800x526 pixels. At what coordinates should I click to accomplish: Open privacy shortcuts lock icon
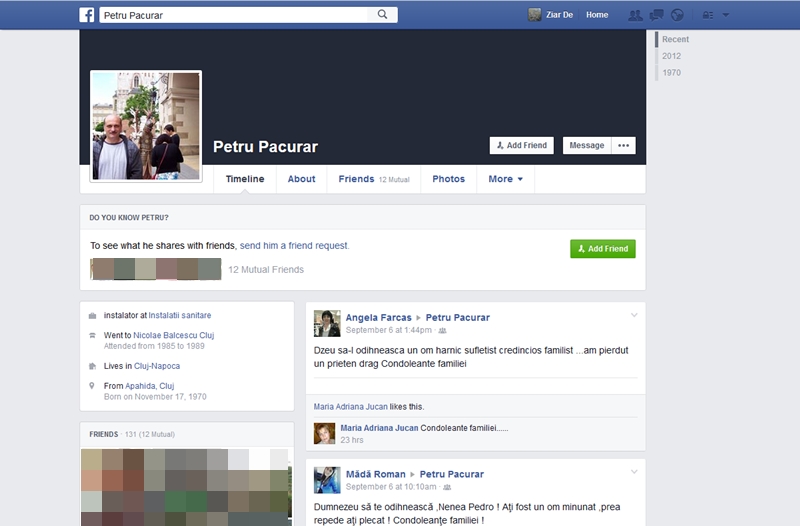[x=708, y=15]
